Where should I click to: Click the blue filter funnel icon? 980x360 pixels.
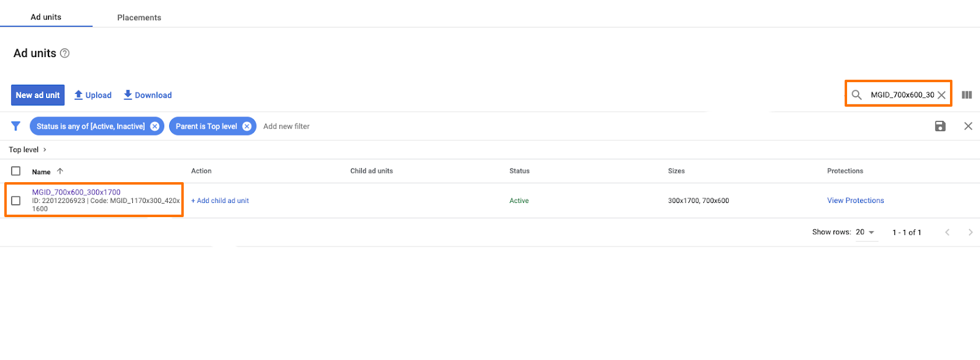click(16, 126)
